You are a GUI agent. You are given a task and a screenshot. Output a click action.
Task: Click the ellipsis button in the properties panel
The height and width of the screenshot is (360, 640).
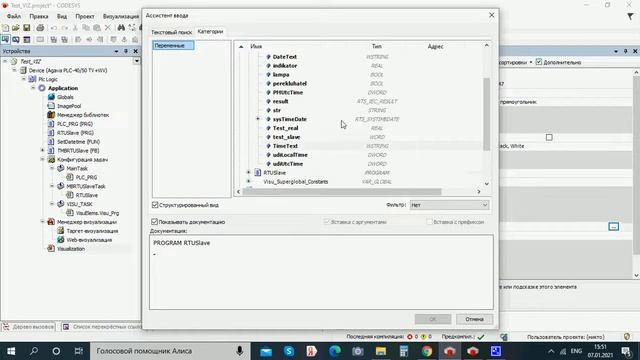tap(613, 227)
